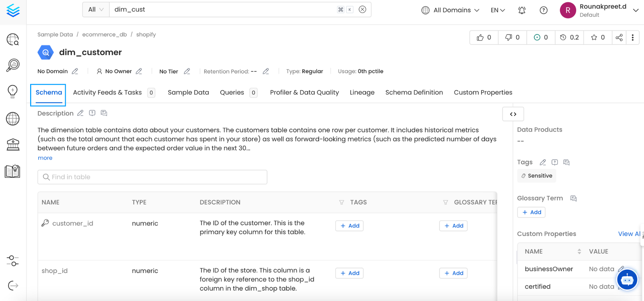Open the notifications bell

[521, 10]
